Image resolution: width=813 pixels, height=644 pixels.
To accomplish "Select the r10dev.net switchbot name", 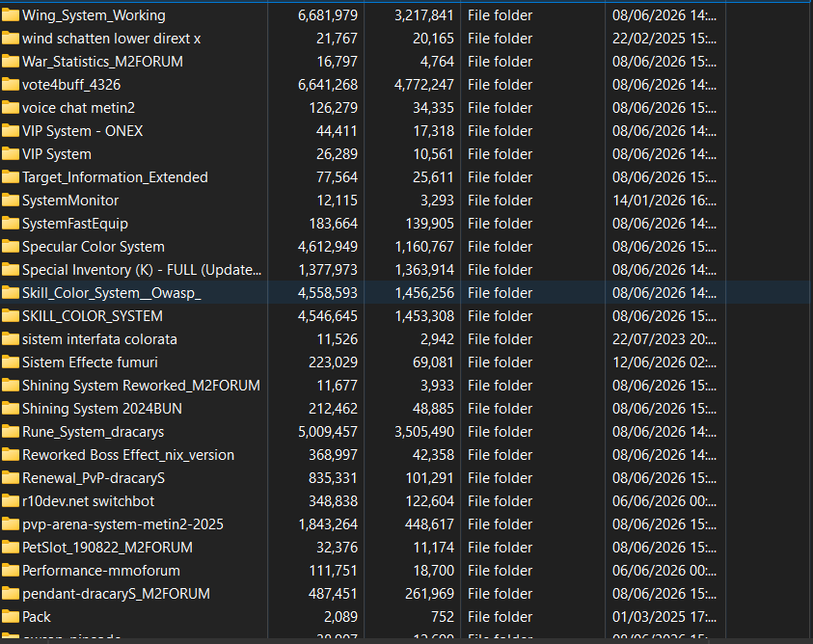I will tap(89, 501).
